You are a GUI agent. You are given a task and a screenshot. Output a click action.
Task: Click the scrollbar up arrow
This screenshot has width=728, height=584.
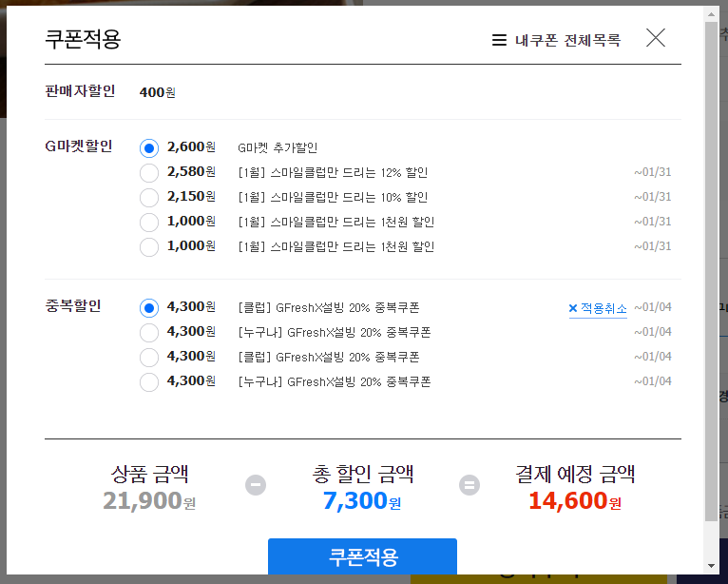coord(711,14)
